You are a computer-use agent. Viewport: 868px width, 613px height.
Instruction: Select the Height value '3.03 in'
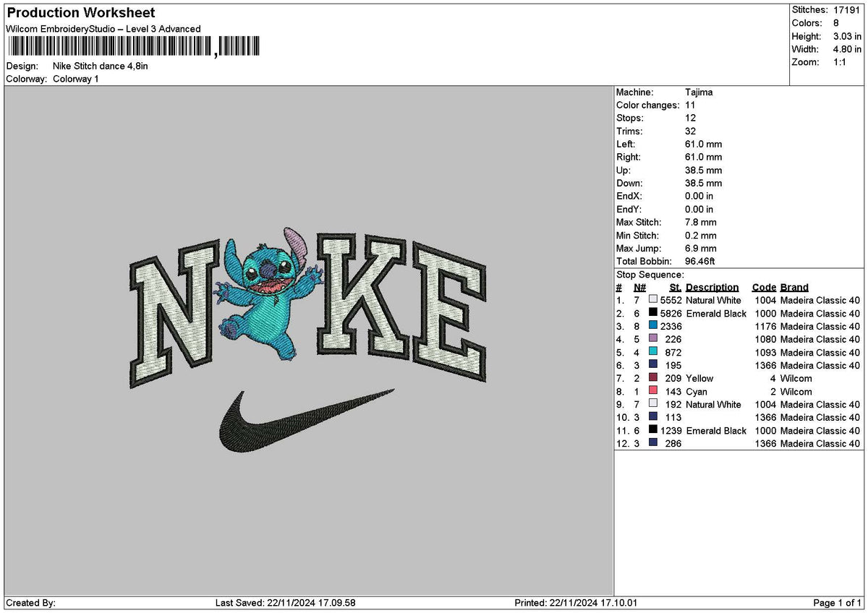pyautogui.click(x=847, y=36)
